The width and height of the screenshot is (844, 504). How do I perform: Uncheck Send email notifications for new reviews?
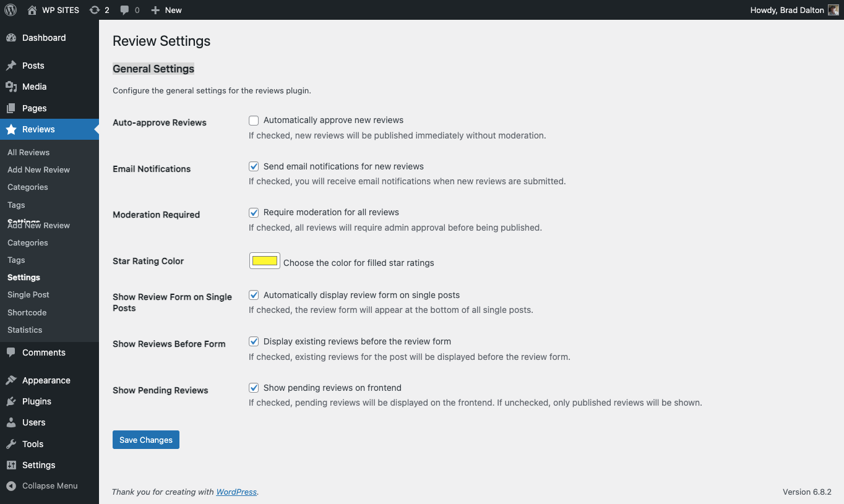point(254,166)
